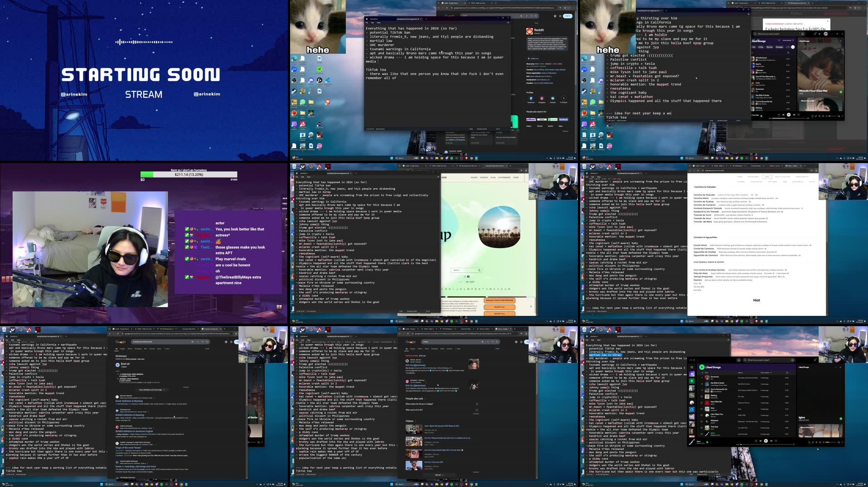
Task: Open the Coachella EXPERIENCE nav item
Action: [x=504, y=178]
